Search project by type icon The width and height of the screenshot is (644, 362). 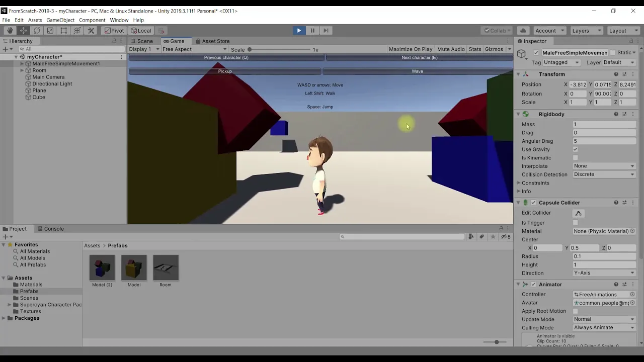coord(471,237)
